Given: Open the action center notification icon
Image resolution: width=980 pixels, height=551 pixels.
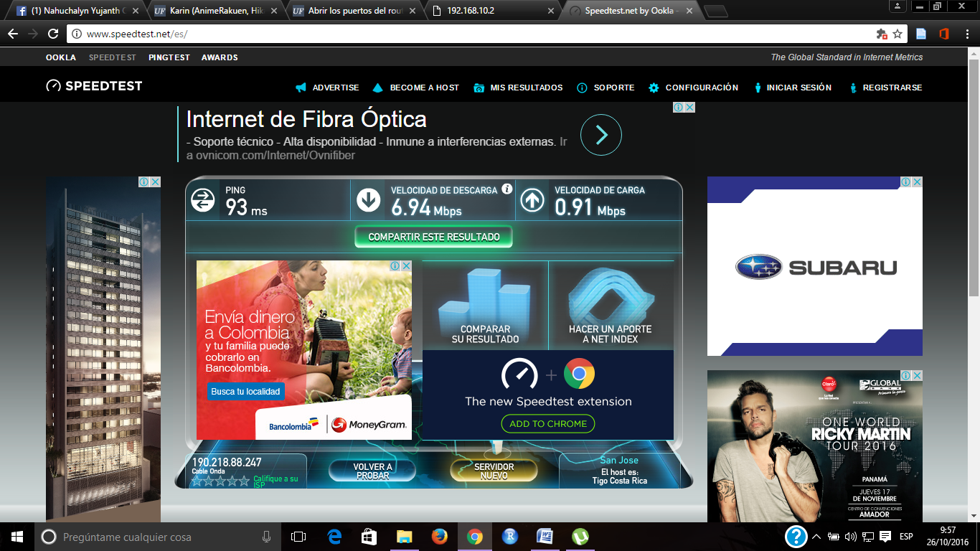Looking at the screenshot, I should [x=886, y=537].
